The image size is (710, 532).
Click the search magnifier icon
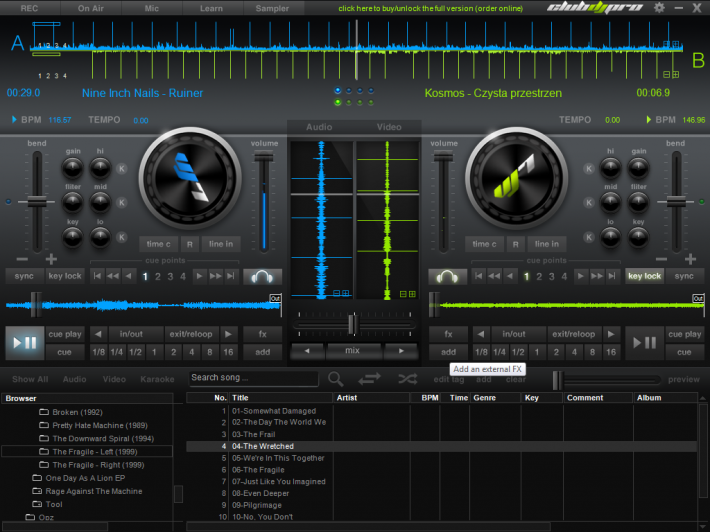click(x=336, y=379)
